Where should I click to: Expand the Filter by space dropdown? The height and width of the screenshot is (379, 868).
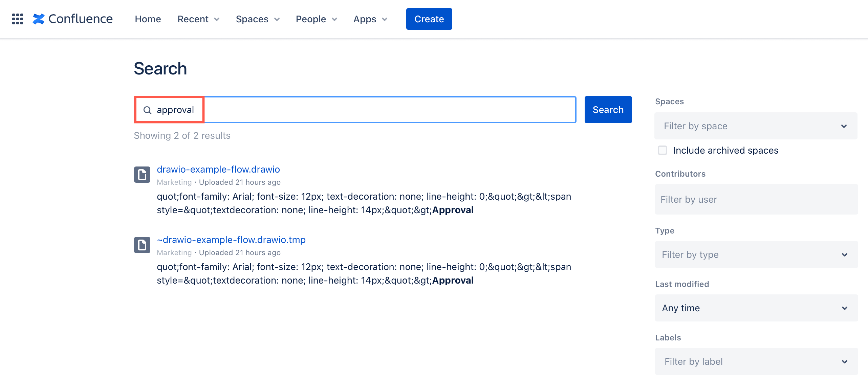pos(755,126)
